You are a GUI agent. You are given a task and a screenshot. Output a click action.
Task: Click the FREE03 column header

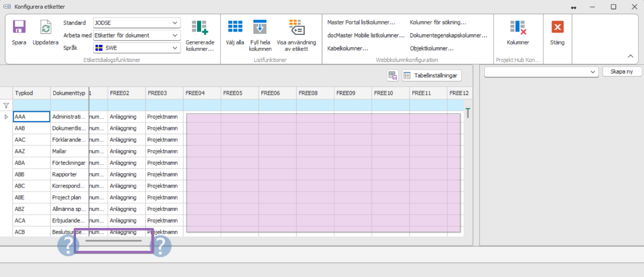(164, 93)
